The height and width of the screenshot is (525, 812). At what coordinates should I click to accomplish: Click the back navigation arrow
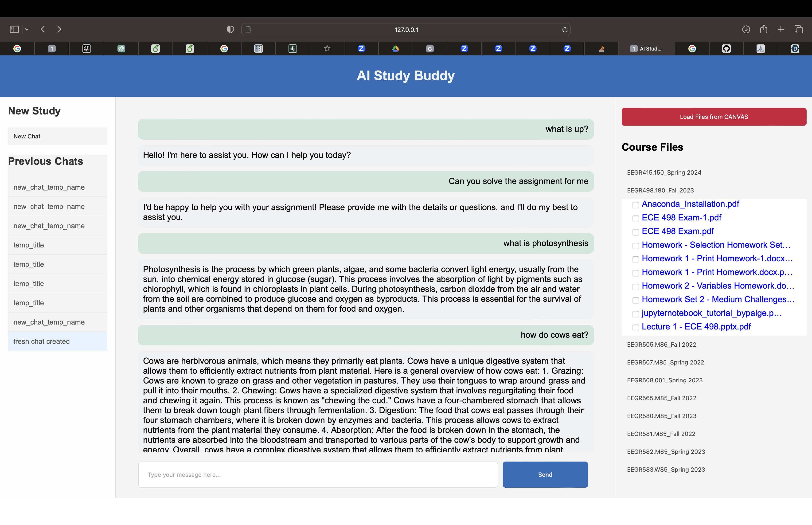43,29
